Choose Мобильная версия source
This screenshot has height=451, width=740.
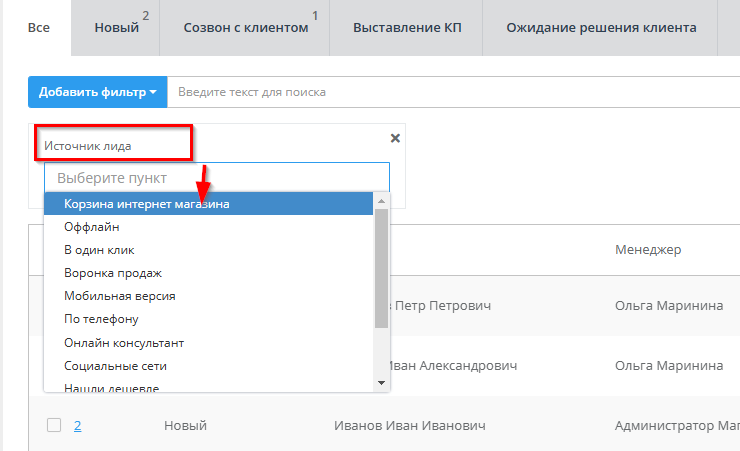coord(119,296)
